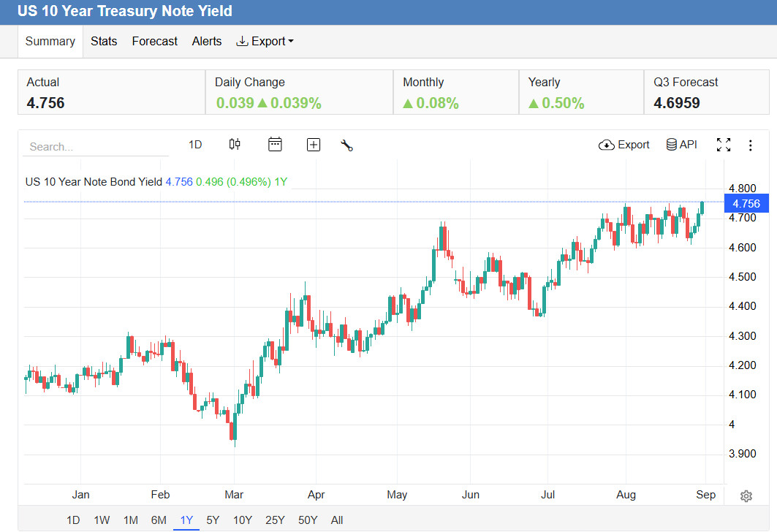Open the Forecast tab
Image resolution: width=777 pixels, height=532 pixels.
[x=155, y=42]
